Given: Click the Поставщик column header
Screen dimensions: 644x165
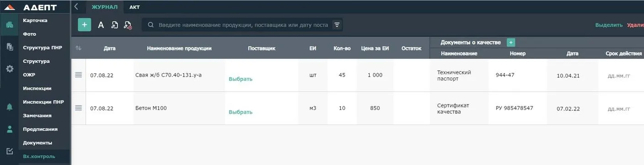Looking at the screenshot, I should 261,48.
